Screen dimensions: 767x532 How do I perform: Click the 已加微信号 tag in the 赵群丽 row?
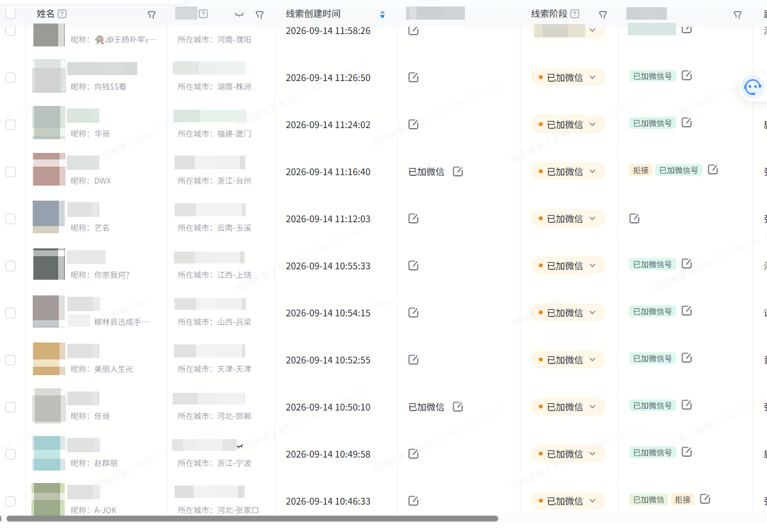pyautogui.click(x=653, y=453)
